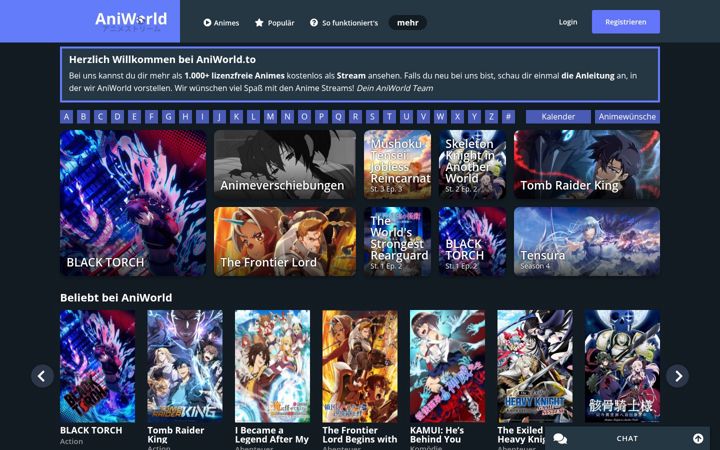Click the Login link

(x=568, y=22)
